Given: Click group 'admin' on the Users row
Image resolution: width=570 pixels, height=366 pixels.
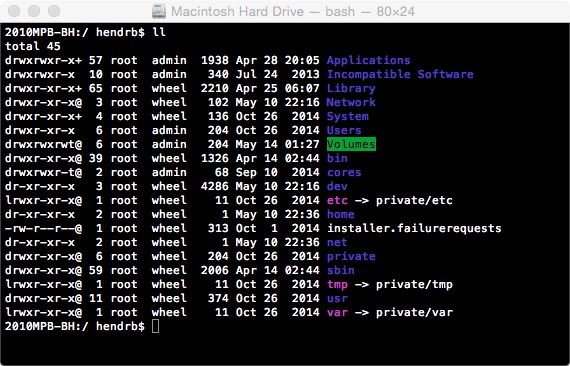Looking at the screenshot, I should pos(169,130).
